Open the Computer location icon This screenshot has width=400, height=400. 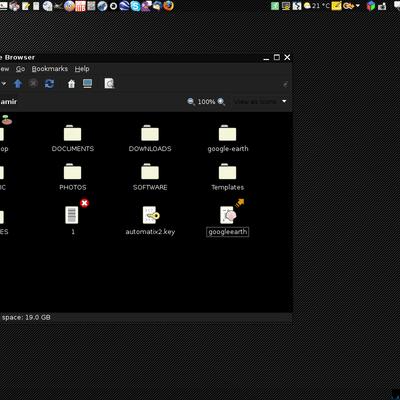click(87, 83)
